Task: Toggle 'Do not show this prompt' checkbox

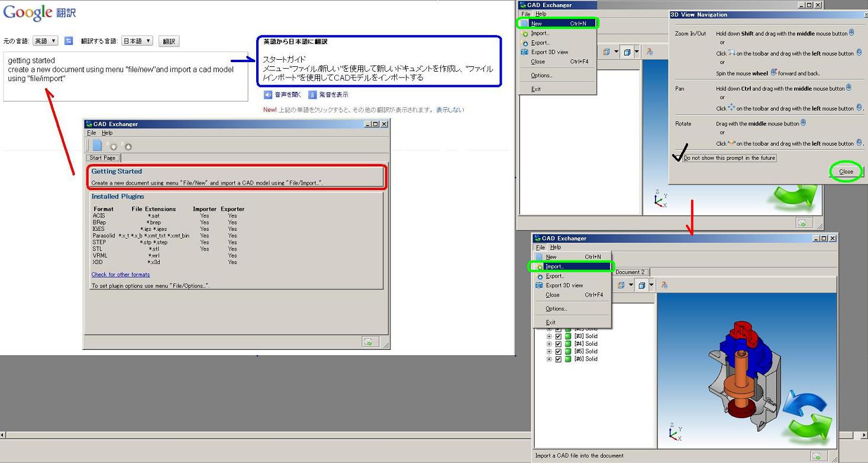Action: point(679,158)
